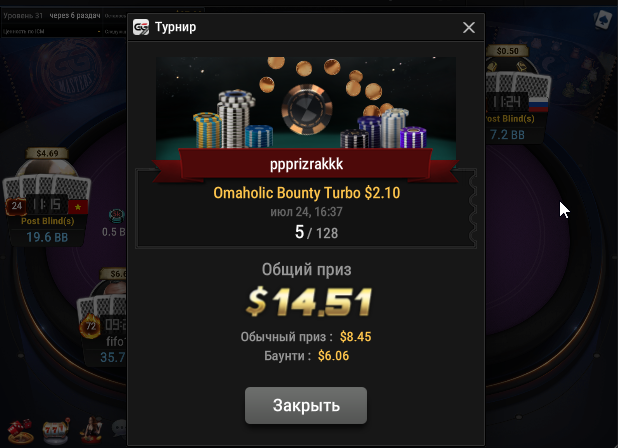Open the live dealer girl icon
This screenshot has width=618, height=448.
[91, 430]
